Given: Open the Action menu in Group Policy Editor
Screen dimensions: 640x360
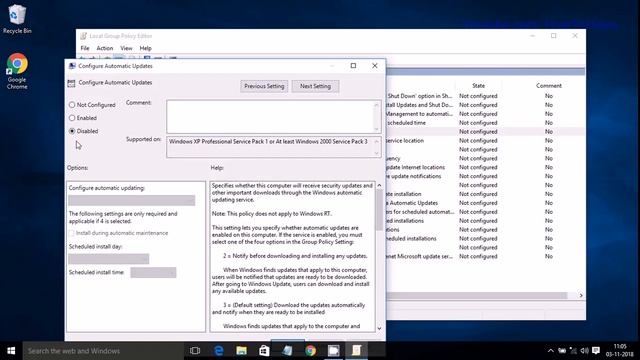Looking at the screenshot, I should [x=104, y=48].
